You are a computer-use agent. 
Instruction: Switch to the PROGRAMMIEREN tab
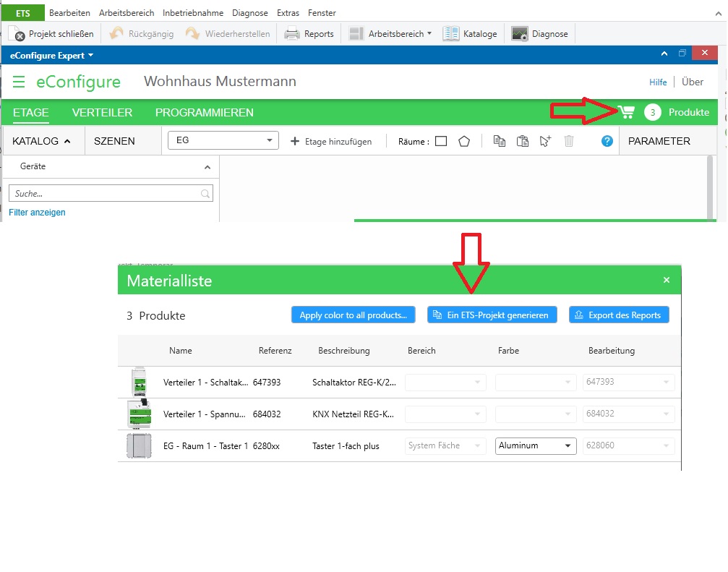tap(205, 112)
